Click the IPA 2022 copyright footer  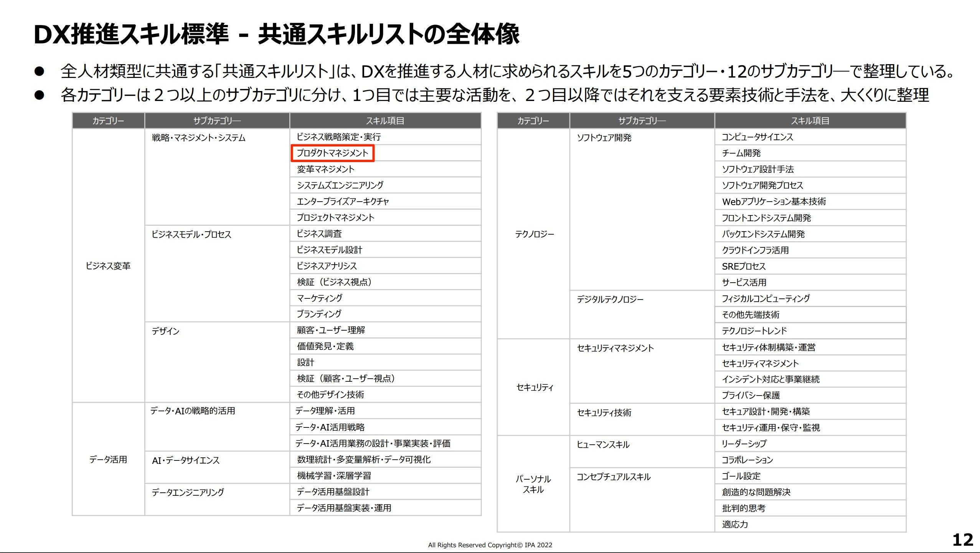click(490, 545)
